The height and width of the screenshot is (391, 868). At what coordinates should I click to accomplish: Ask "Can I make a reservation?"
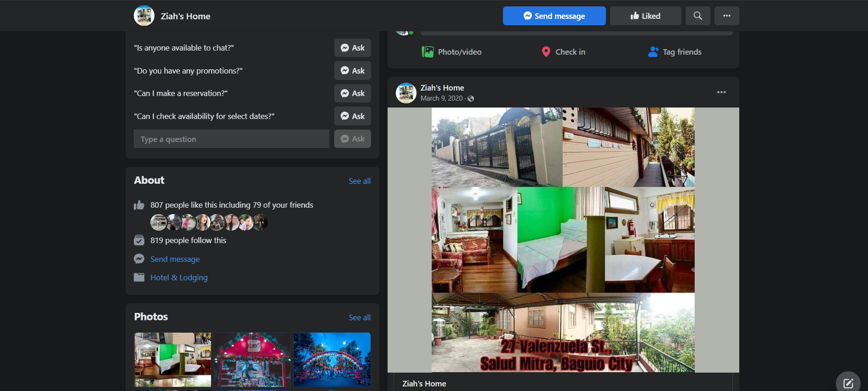click(x=352, y=93)
